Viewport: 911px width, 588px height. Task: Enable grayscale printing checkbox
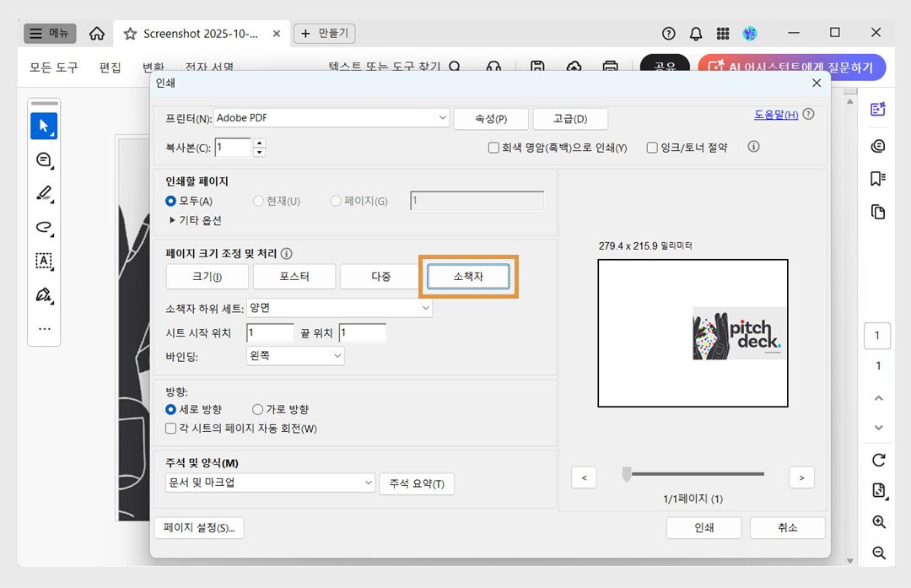coord(493,147)
